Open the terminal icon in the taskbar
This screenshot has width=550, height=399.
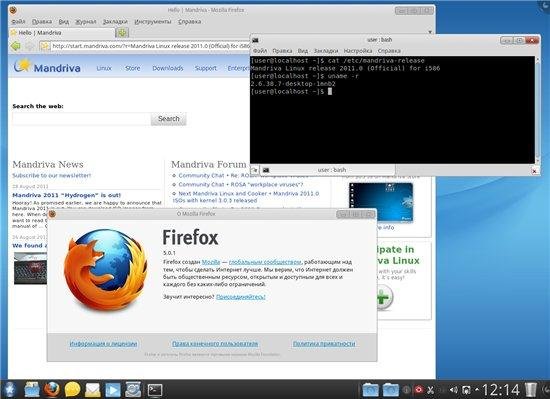point(155,390)
